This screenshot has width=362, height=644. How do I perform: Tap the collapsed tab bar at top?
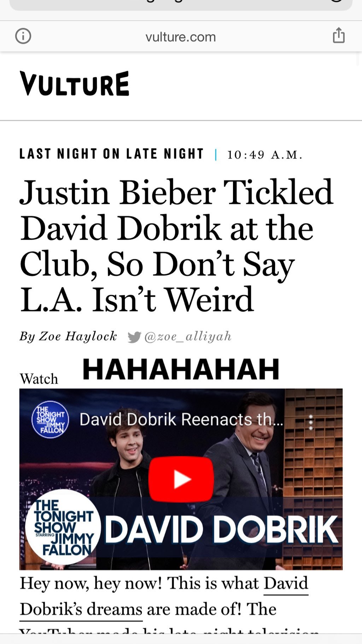pos(181,4)
